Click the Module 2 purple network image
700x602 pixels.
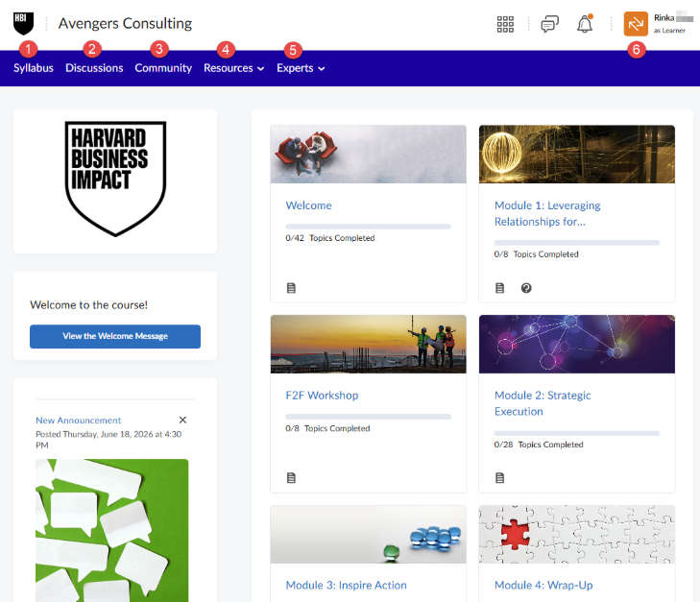pos(577,344)
